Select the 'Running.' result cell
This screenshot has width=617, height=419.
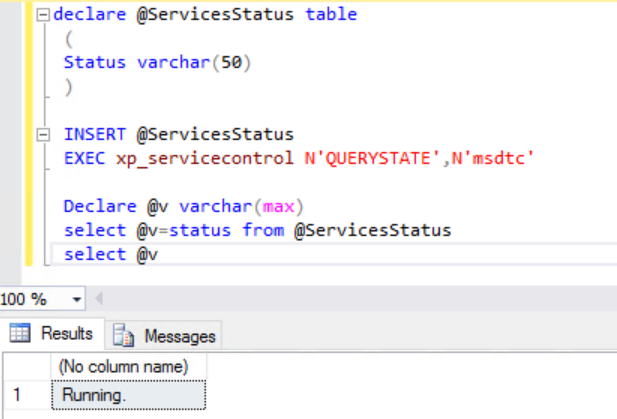click(129, 395)
